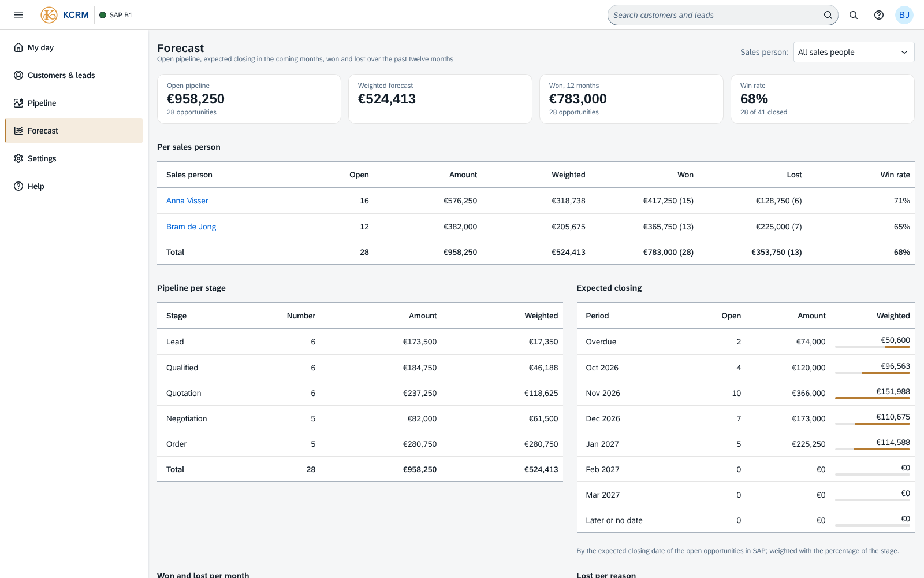The image size is (924, 578).
Task: Click the My day home icon
Action: pyautogui.click(x=18, y=47)
